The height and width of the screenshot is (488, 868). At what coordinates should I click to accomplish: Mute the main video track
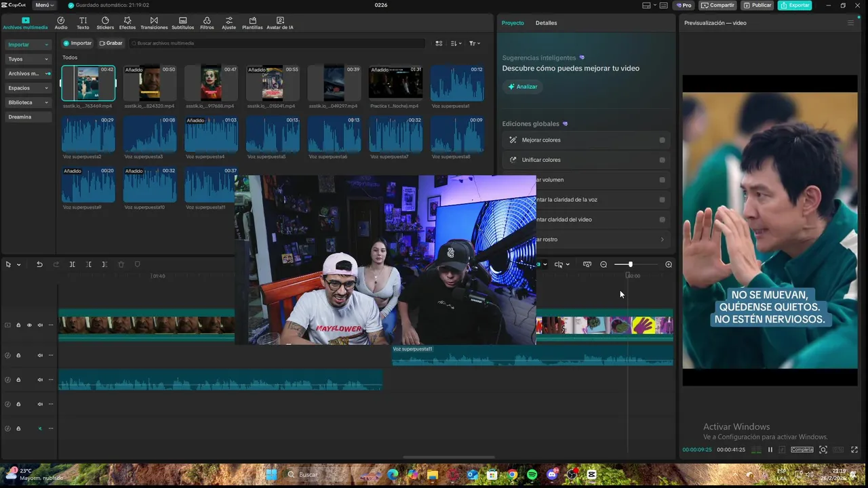pos(40,325)
